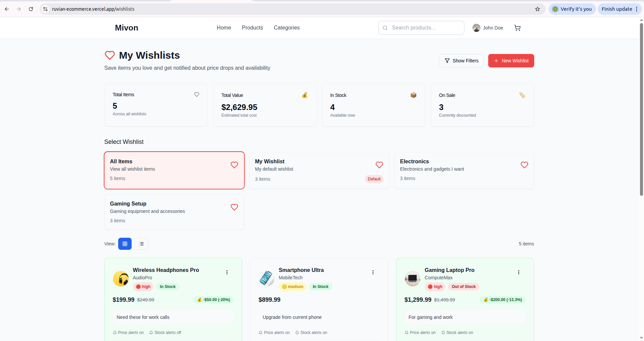Open Smartphone Ultra product title
644x341 pixels.
(301, 270)
